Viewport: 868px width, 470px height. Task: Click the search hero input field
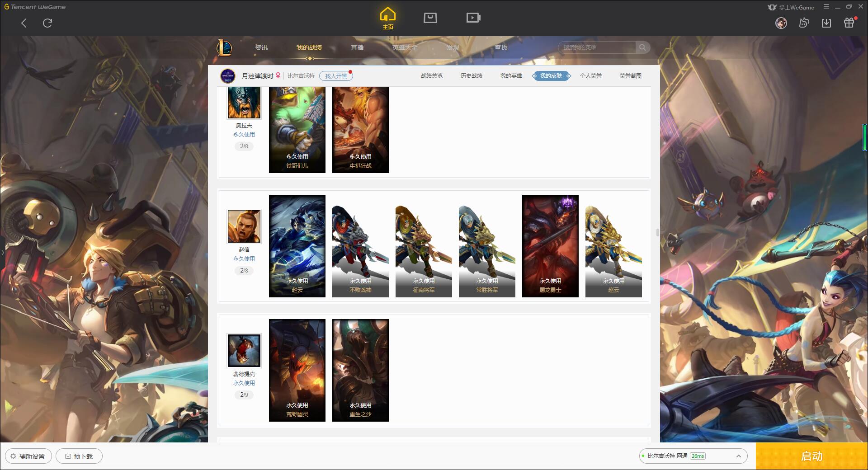click(x=597, y=47)
